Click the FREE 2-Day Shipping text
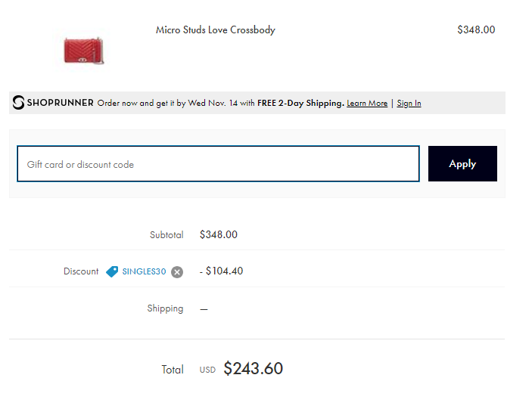 pos(300,103)
